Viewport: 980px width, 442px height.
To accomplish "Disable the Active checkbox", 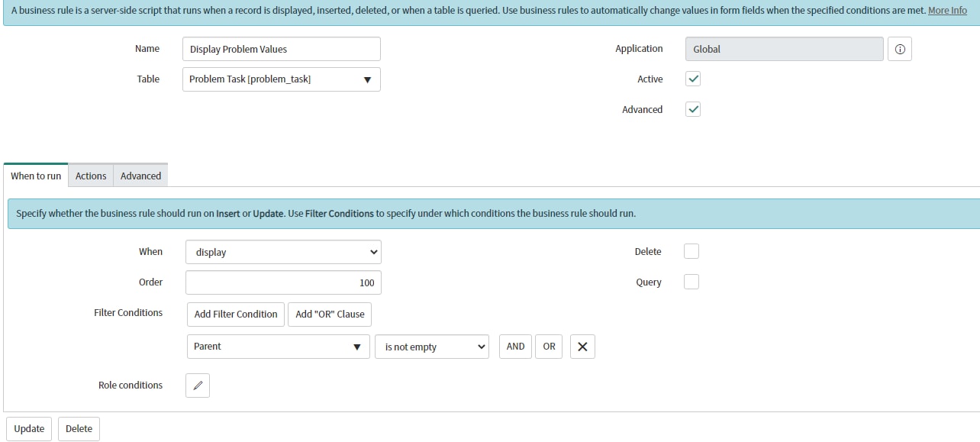I will point(692,79).
